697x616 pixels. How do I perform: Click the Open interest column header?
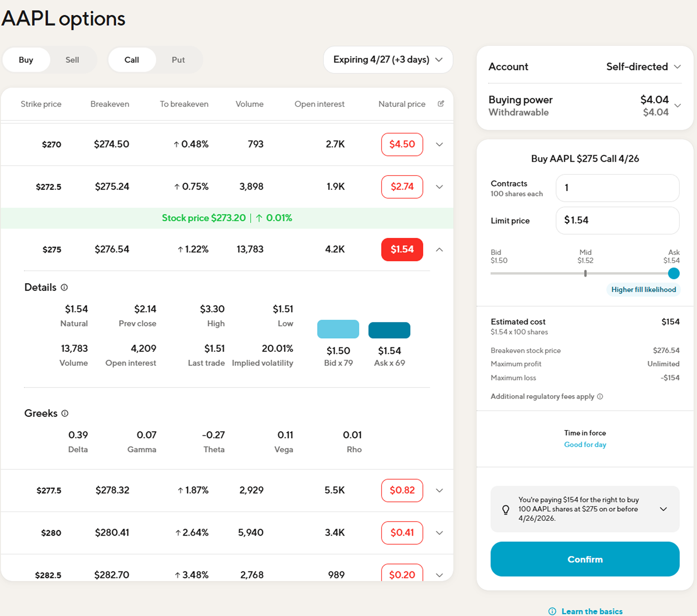(319, 104)
